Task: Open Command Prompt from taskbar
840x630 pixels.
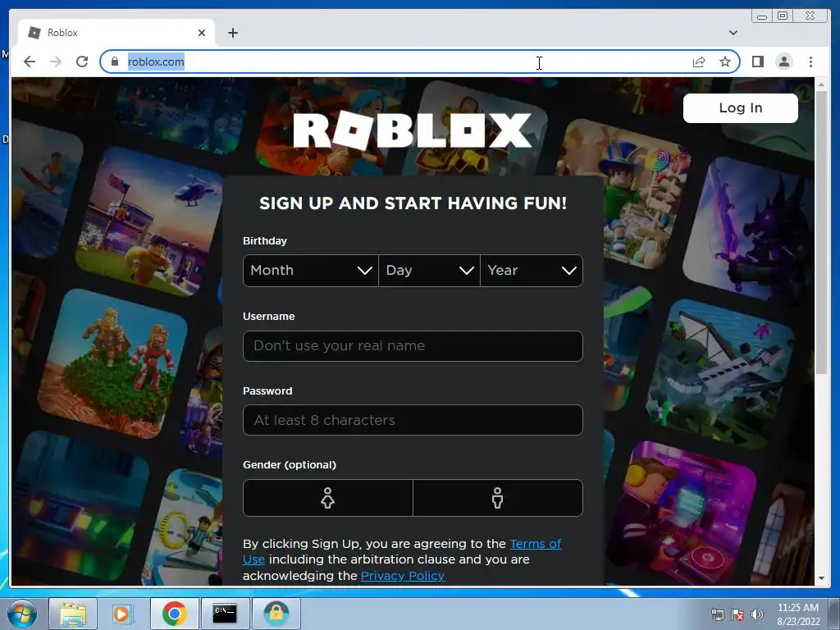Action: tap(225, 614)
